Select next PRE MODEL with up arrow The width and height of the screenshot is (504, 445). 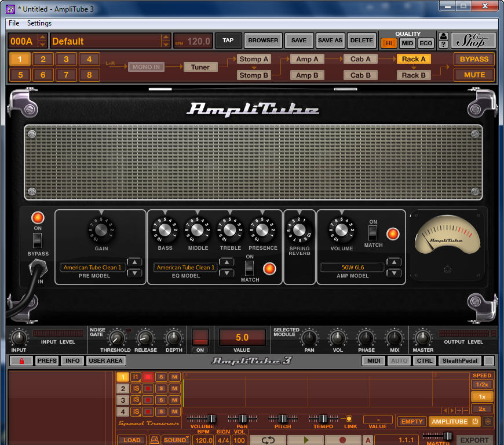tap(134, 262)
